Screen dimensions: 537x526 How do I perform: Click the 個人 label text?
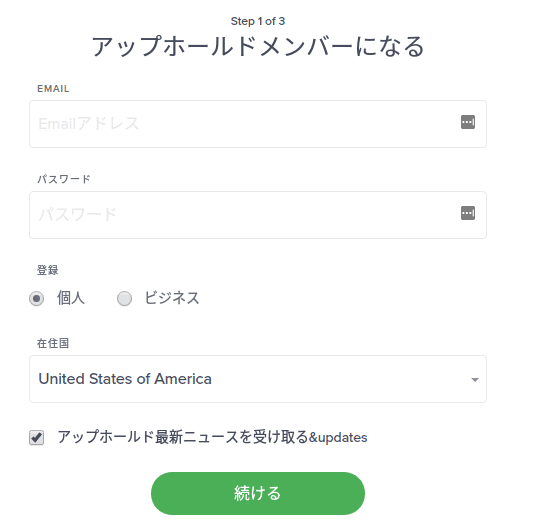click(x=71, y=298)
